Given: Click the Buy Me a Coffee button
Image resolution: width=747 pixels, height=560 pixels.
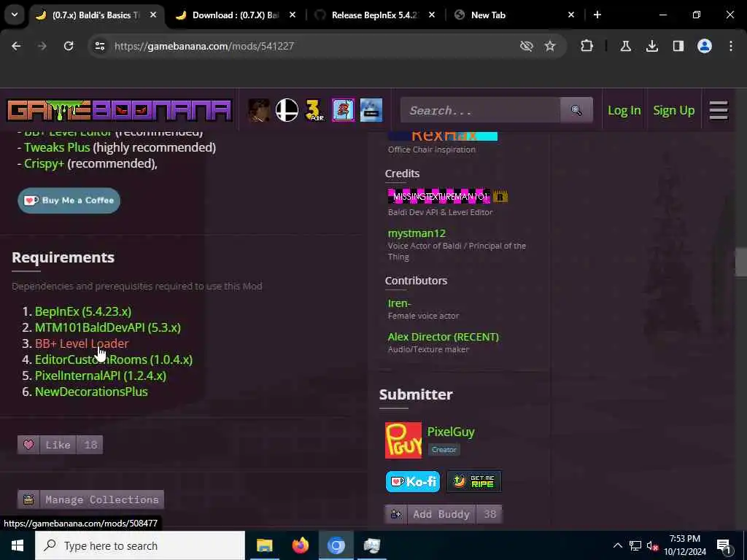Looking at the screenshot, I should coord(69,201).
